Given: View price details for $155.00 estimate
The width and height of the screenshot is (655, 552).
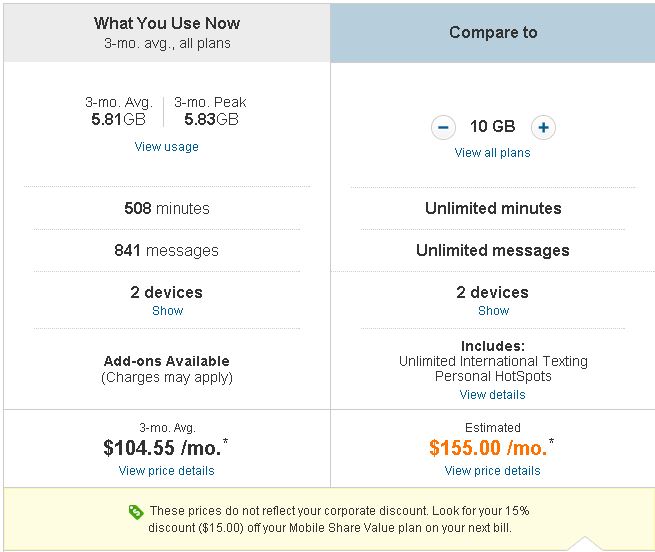Looking at the screenshot, I should pyautogui.click(x=493, y=471).
